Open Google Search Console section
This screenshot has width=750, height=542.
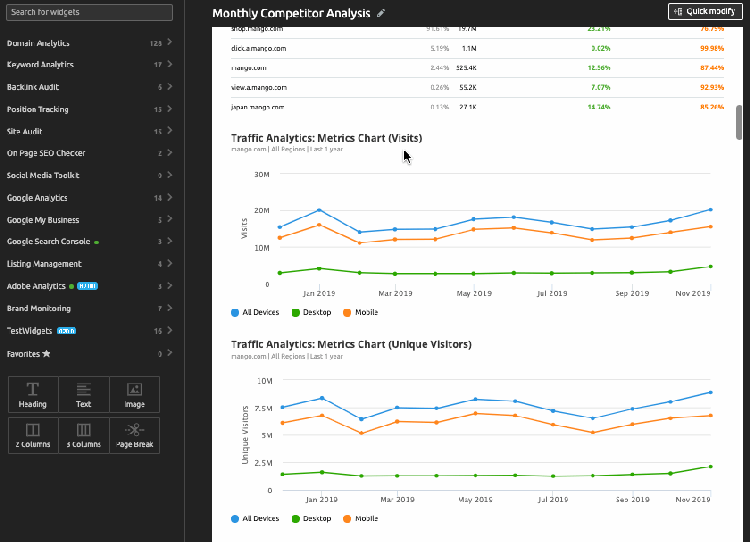pos(89,242)
